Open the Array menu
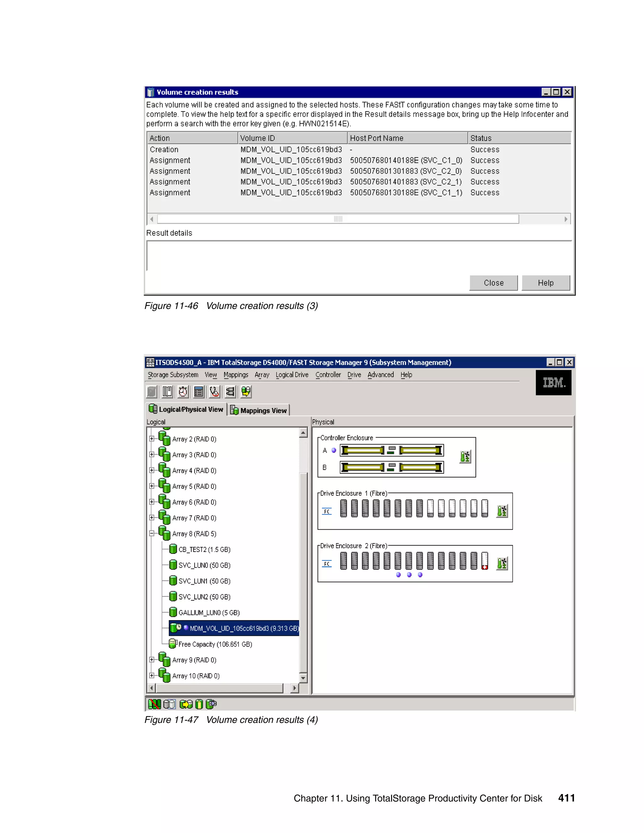Image resolution: width=644 pixels, height=833 pixels. pos(262,375)
